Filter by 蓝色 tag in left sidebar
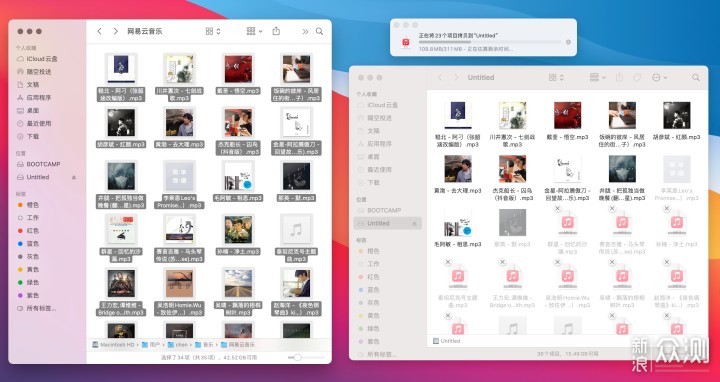Viewport: 720px width, 382px height. 28,243
